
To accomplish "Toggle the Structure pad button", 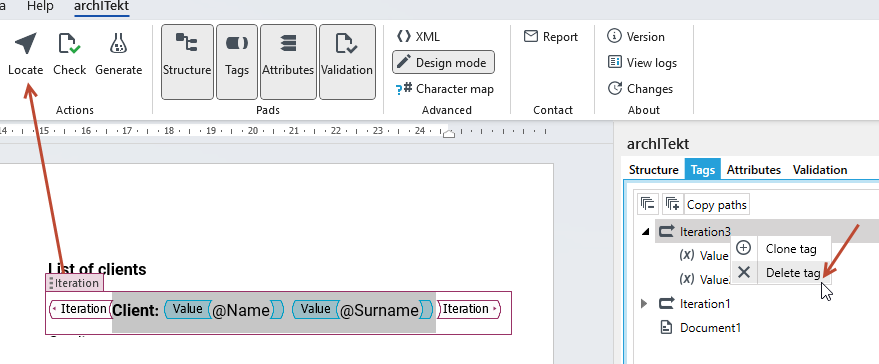I will [187, 62].
